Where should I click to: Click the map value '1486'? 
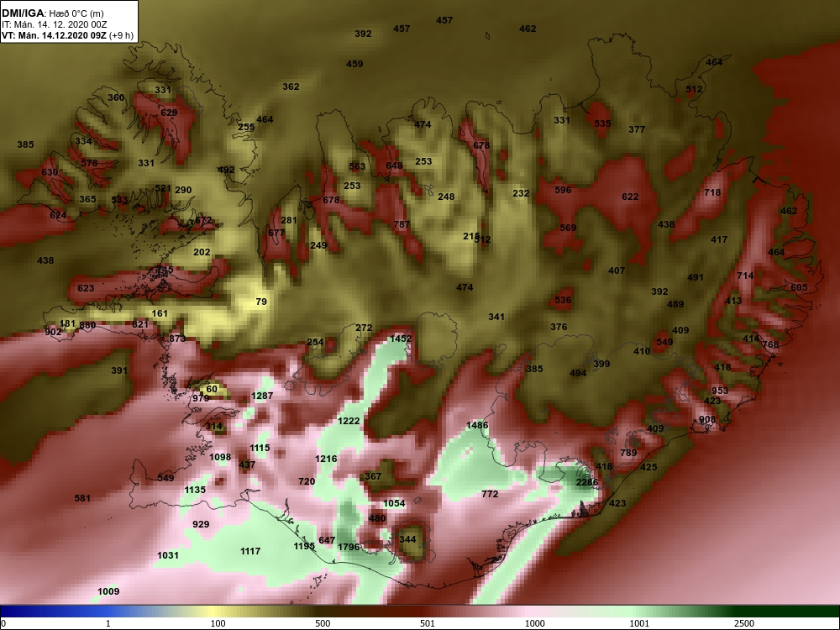477,425
